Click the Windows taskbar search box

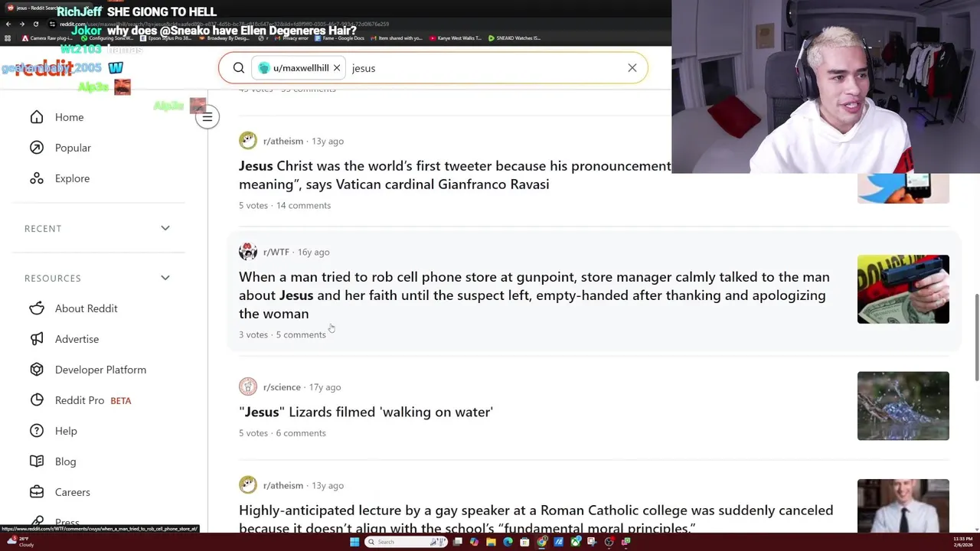click(x=406, y=542)
